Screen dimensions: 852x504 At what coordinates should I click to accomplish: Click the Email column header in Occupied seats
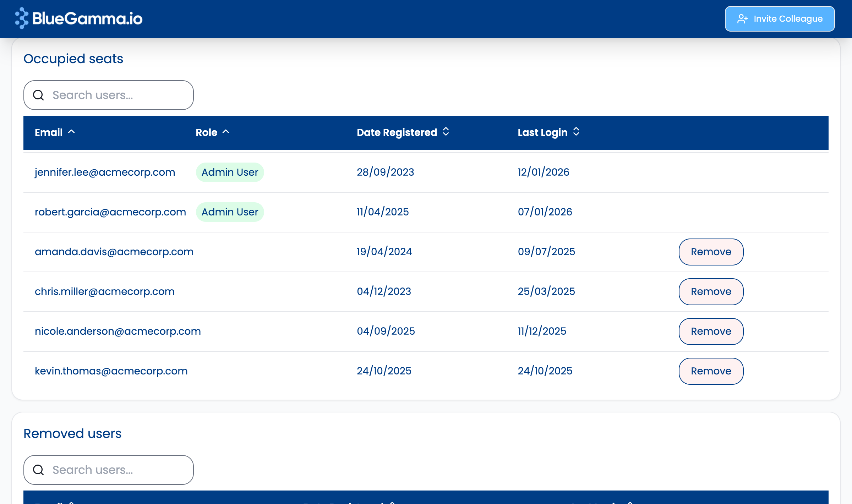click(x=49, y=132)
